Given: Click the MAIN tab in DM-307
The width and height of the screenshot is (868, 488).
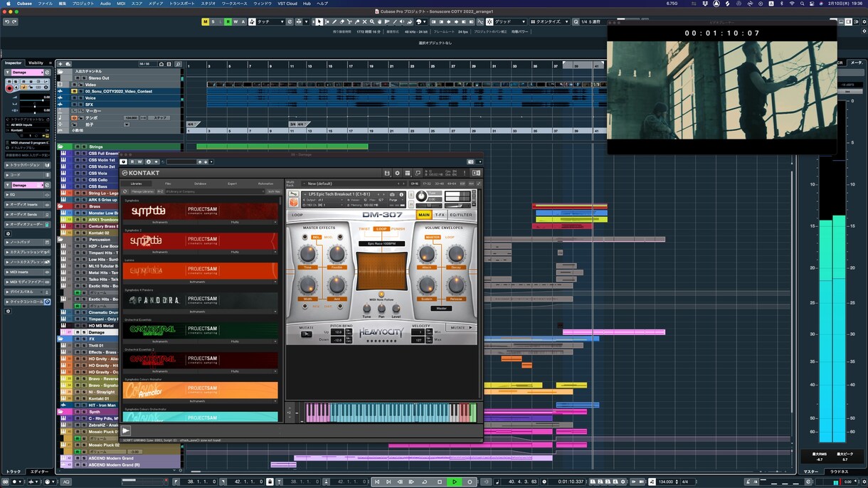Looking at the screenshot, I should pyautogui.click(x=424, y=215).
